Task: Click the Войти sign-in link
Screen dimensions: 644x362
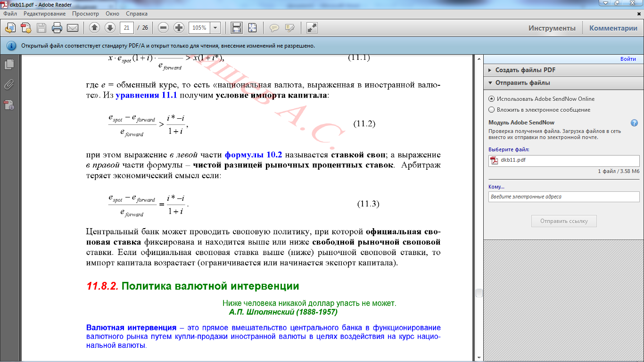Action: tap(628, 59)
